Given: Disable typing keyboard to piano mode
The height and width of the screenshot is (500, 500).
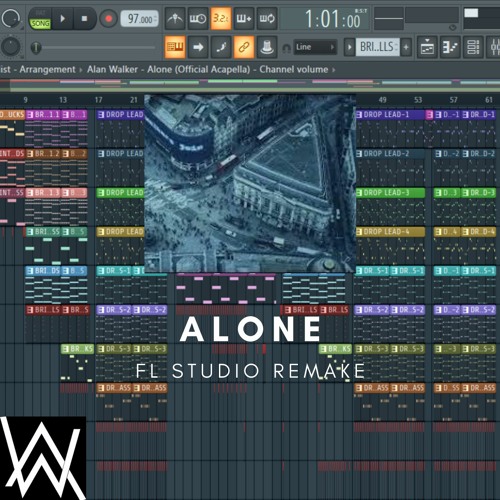Looking at the screenshot, I should (x=175, y=47).
